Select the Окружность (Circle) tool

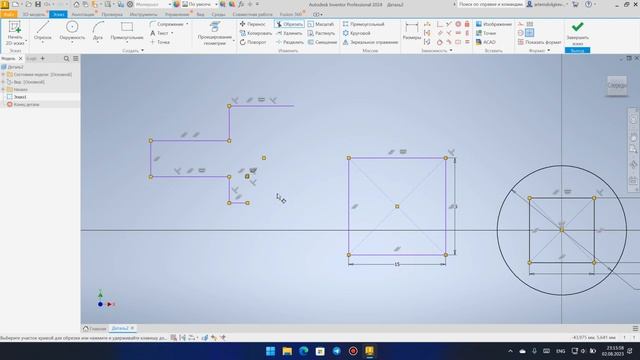72,31
